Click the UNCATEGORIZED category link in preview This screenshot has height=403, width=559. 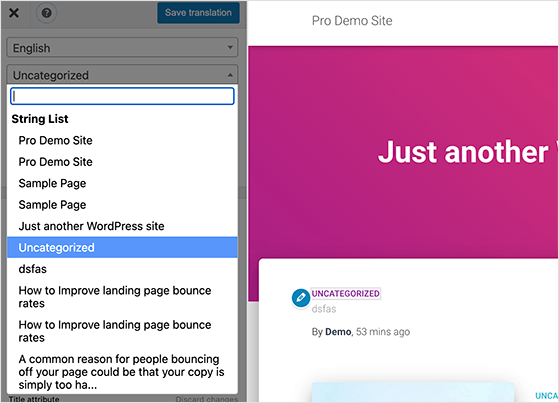click(x=345, y=294)
